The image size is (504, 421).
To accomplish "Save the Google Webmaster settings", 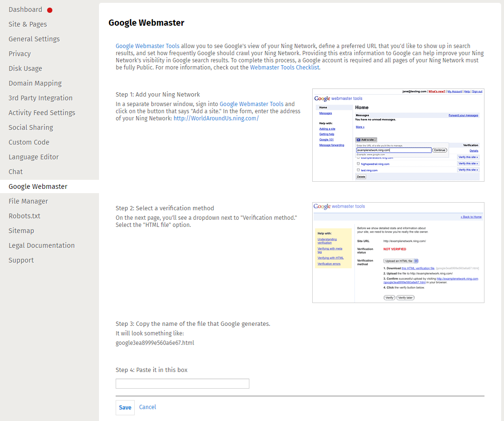I will [125, 408].
